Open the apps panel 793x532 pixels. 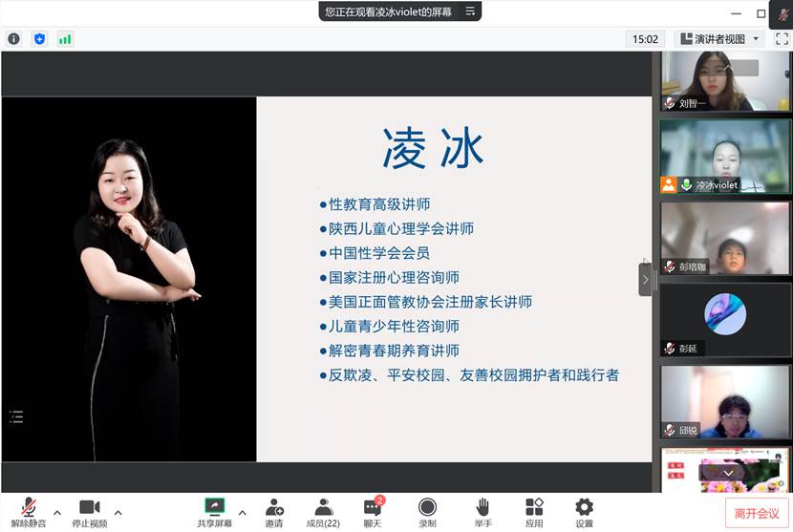(x=534, y=507)
